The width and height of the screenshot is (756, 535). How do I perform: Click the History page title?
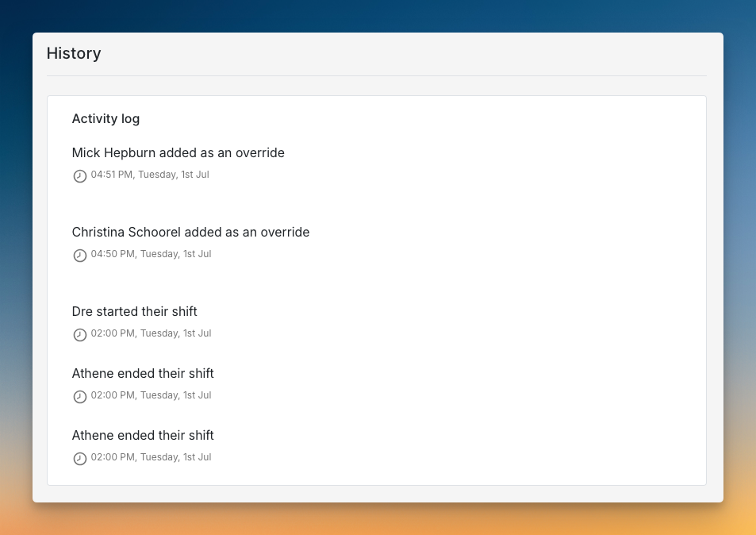click(x=73, y=53)
